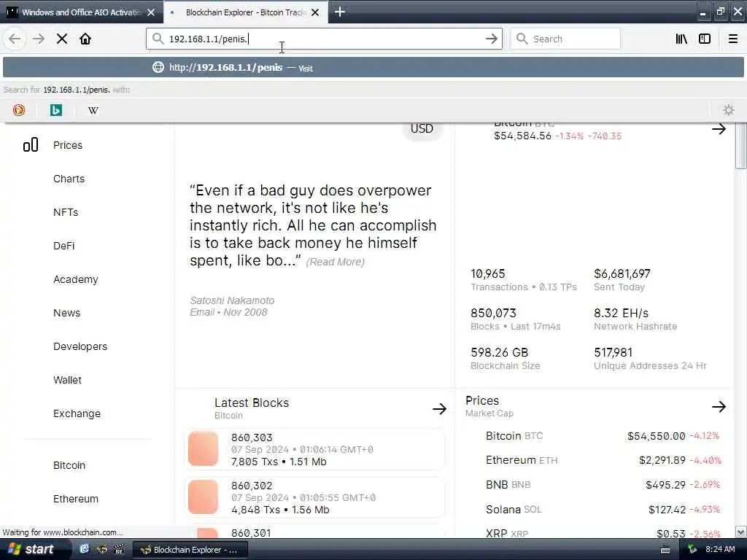Click the 8:24 AM system clock
The width and height of the screenshot is (747, 560).
coord(720,550)
